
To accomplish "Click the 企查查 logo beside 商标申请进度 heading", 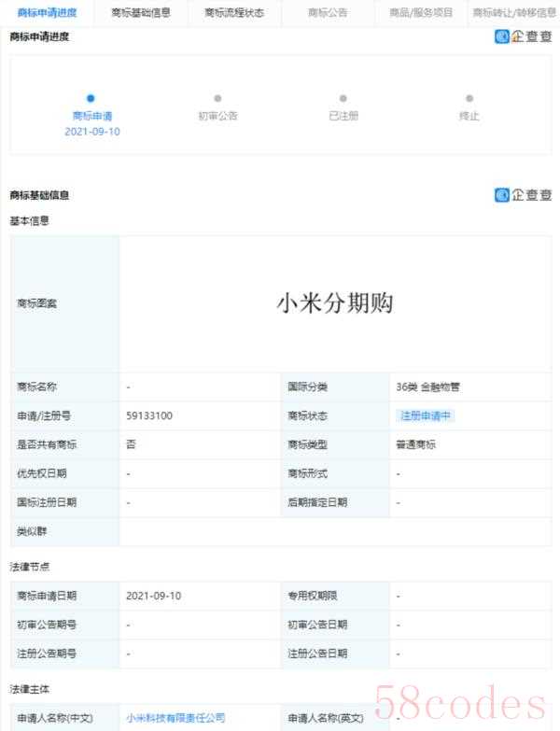I will pos(524,36).
